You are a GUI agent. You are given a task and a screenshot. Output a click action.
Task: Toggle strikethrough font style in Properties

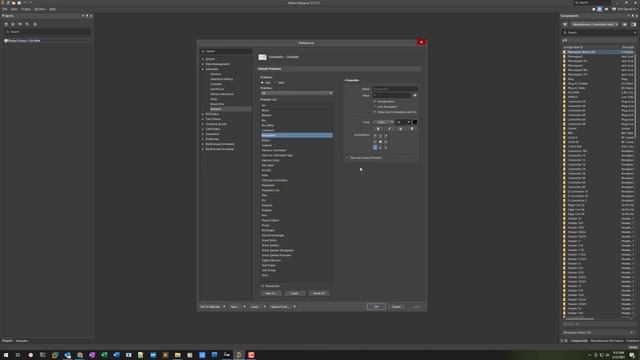tap(411, 129)
